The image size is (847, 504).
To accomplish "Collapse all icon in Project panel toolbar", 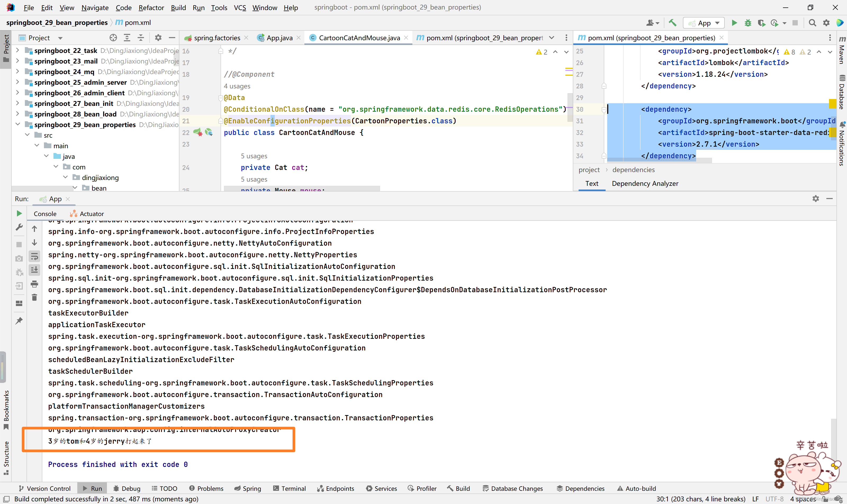I will point(141,38).
